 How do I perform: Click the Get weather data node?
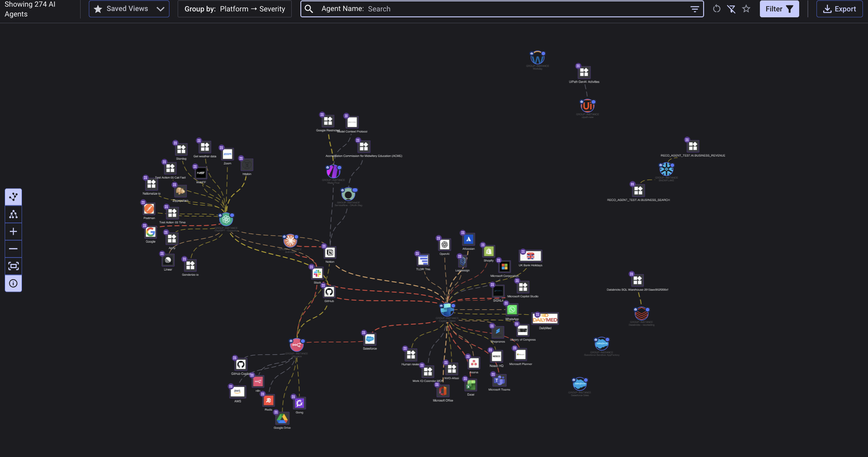[x=205, y=147]
